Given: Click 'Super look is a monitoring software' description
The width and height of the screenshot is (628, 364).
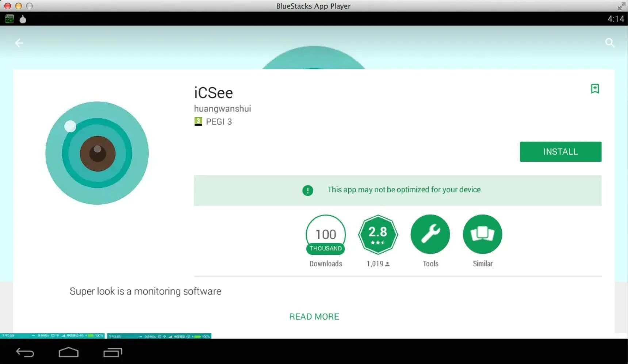Looking at the screenshot, I should point(145,291).
